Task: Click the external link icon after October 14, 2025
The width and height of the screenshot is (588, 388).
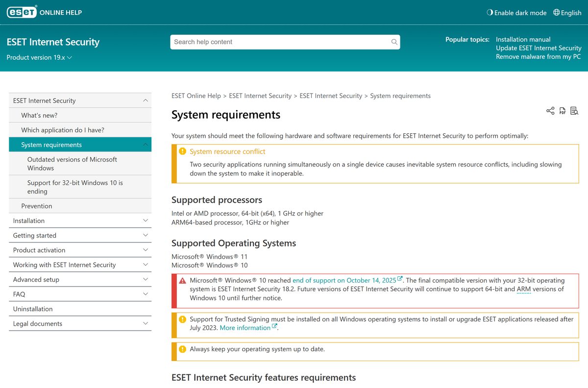Action: coord(400,279)
